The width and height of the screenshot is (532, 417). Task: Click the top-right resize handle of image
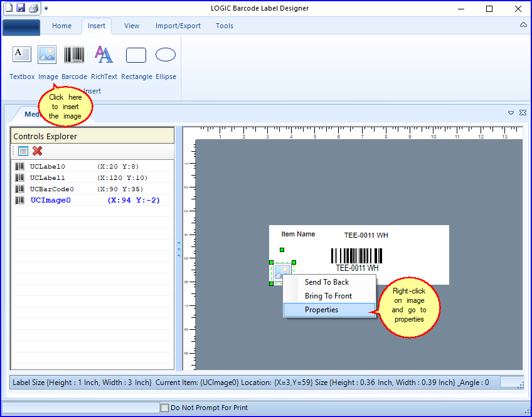point(294,262)
